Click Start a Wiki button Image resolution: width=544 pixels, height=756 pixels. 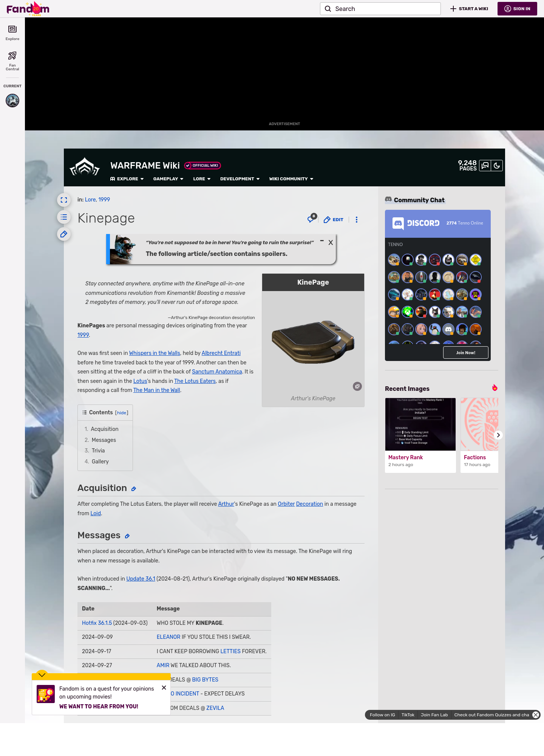pos(469,9)
